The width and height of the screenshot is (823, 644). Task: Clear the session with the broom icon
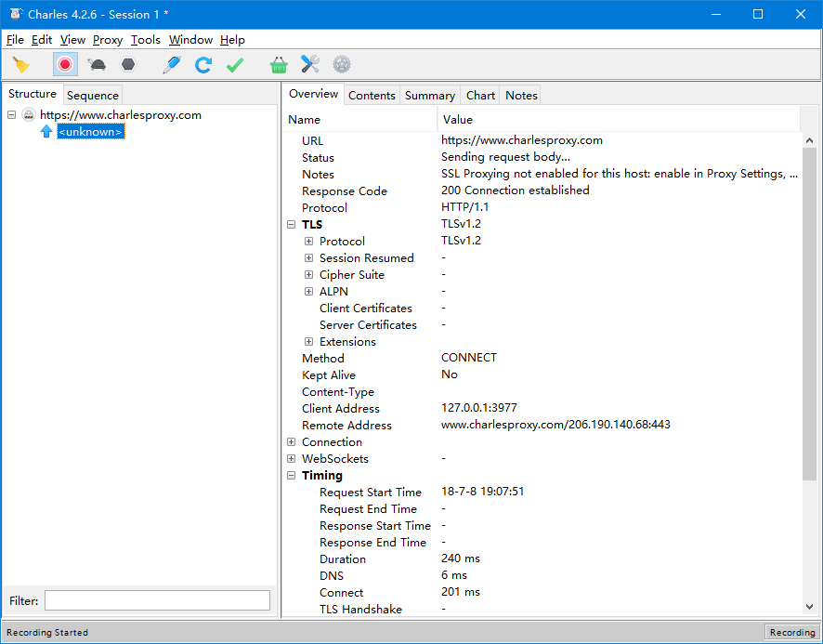coord(21,65)
